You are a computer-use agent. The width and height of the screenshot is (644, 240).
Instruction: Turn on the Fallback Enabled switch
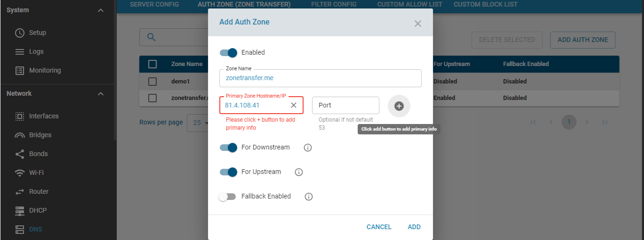pos(227,197)
